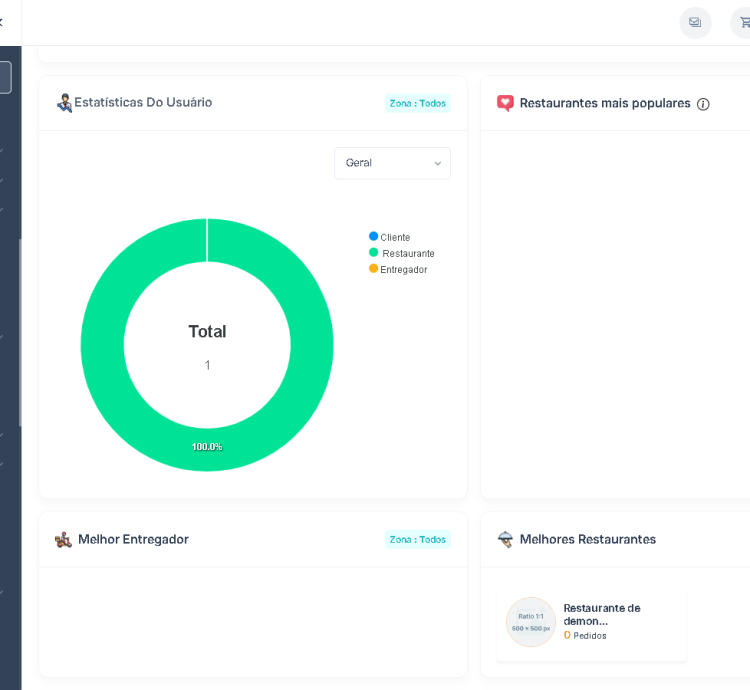Click the highlighted sidebar menu item
750x690 pixels.
(x=5, y=78)
